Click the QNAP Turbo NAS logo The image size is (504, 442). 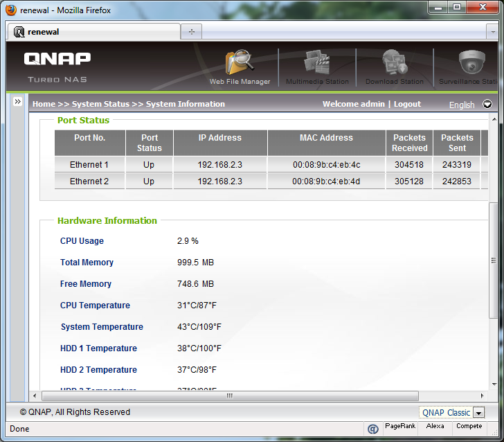(x=57, y=66)
